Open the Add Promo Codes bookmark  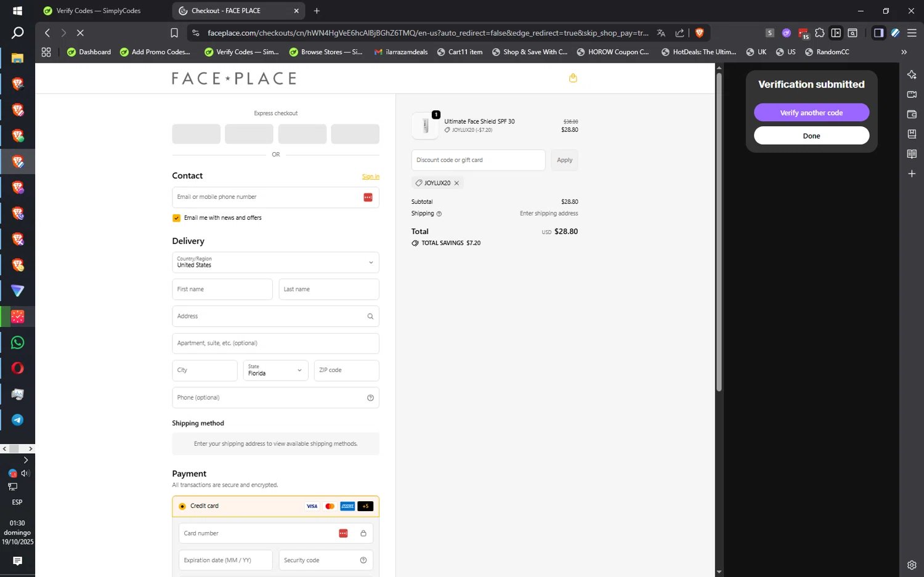click(x=155, y=52)
